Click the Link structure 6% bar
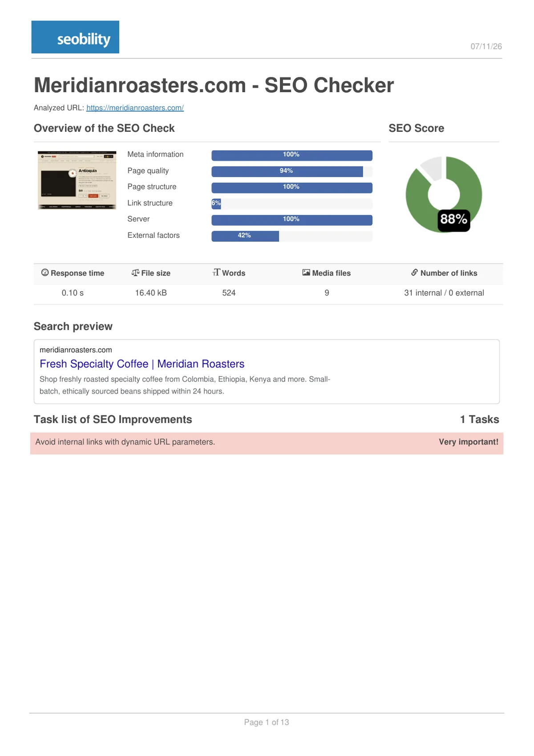The height and width of the screenshot is (756, 534). coord(292,203)
